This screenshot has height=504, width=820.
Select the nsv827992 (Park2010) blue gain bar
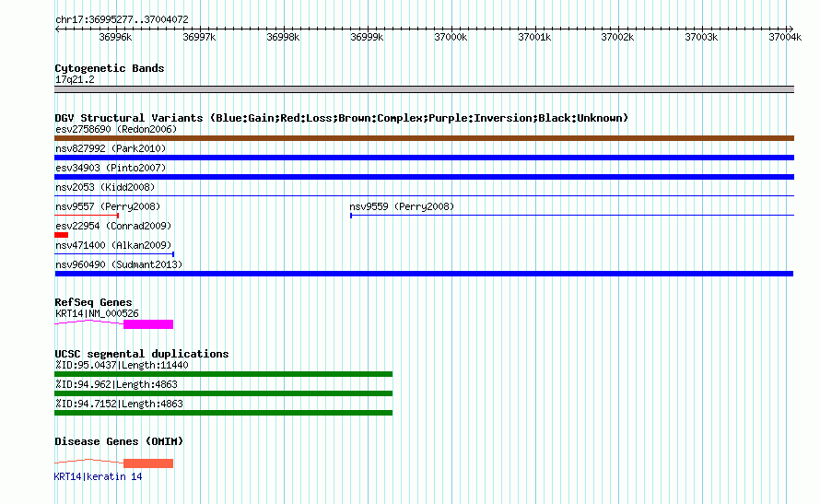tap(424, 158)
